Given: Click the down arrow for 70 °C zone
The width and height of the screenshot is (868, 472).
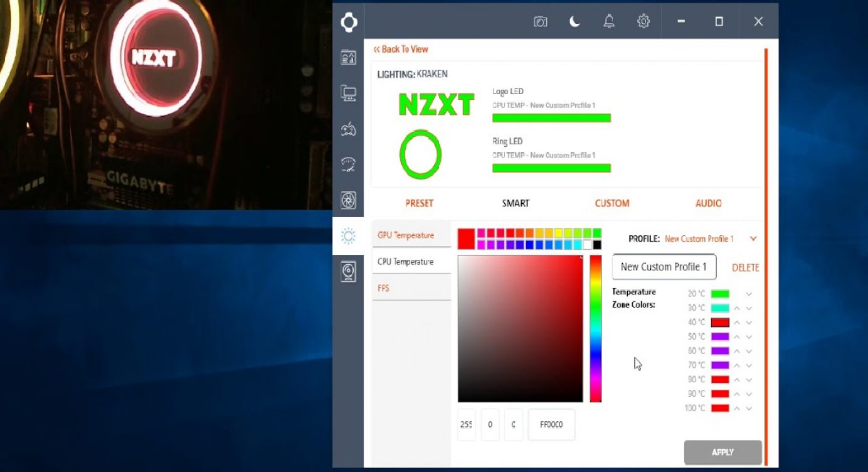Looking at the screenshot, I should (x=749, y=365).
